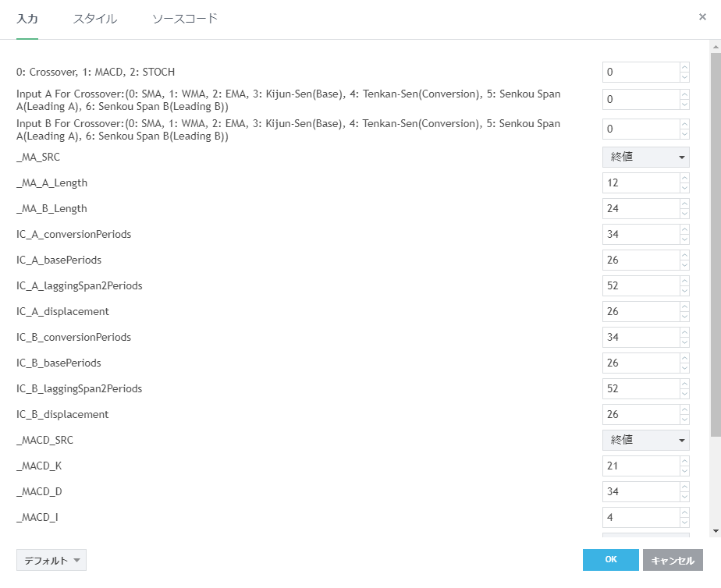Screen dimensions: 721x588
Task: Click the vertical scrollbar thumb
Action: click(x=716, y=244)
